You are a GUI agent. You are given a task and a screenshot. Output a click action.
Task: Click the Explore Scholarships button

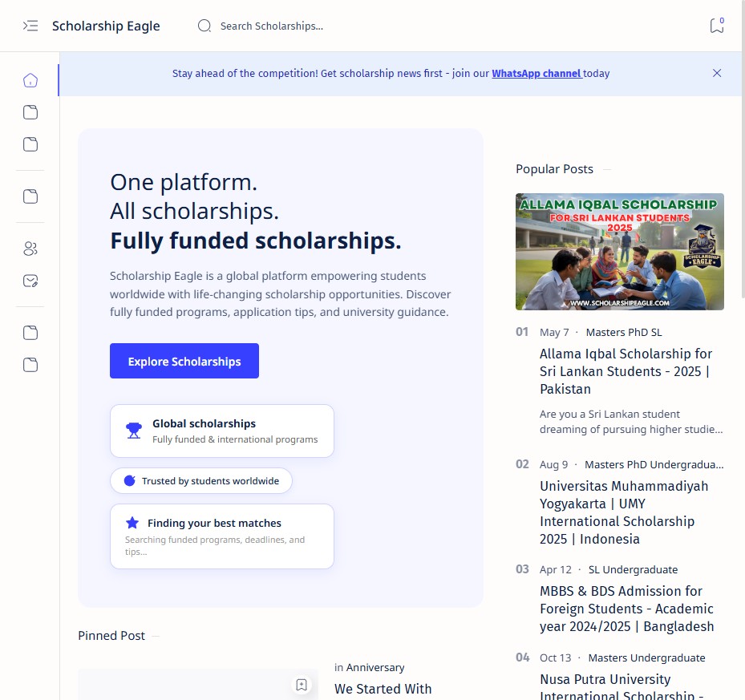pos(184,361)
